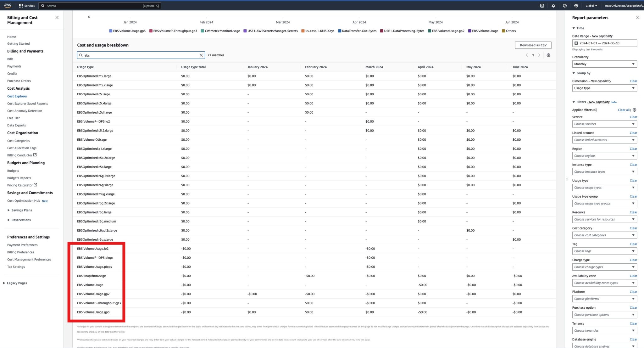Clear the ebs search with the X icon
This screenshot has width=644, height=348.
(201, 55)
